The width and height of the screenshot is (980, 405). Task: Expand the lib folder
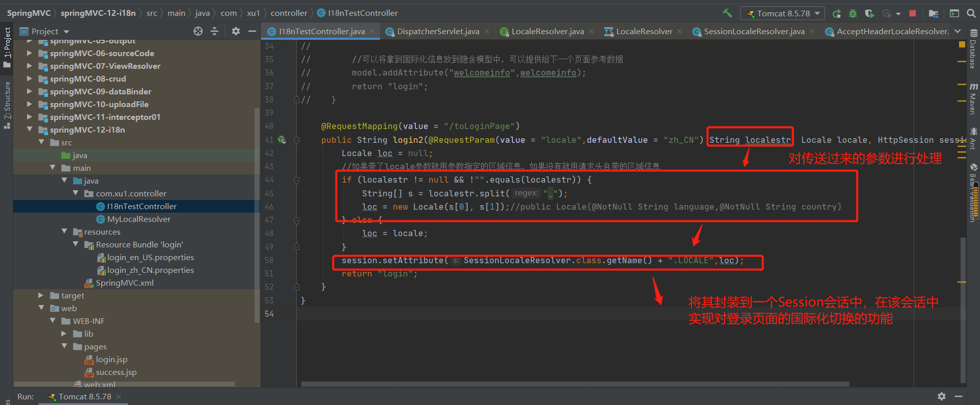[x=64, y=334]
